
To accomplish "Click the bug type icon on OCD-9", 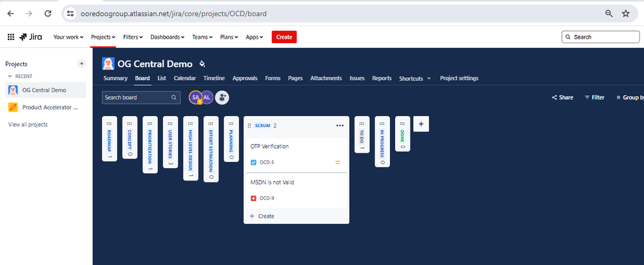I will click(x=253, y=198).
